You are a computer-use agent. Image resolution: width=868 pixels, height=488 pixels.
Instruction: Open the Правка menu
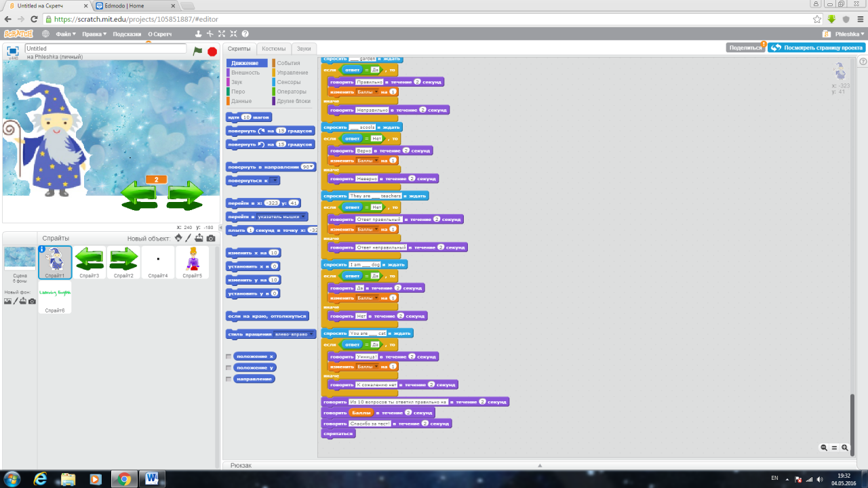[x=94, y=34]
